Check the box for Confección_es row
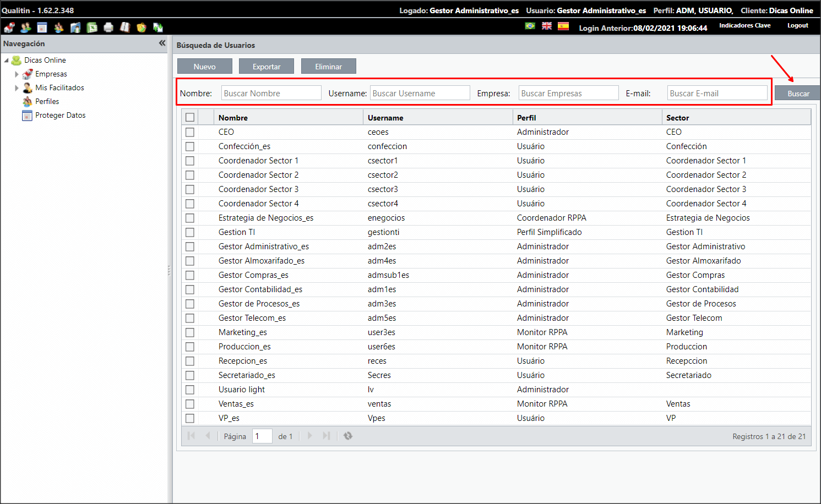This screenshot has height=504, width=821. pos(190,146)
